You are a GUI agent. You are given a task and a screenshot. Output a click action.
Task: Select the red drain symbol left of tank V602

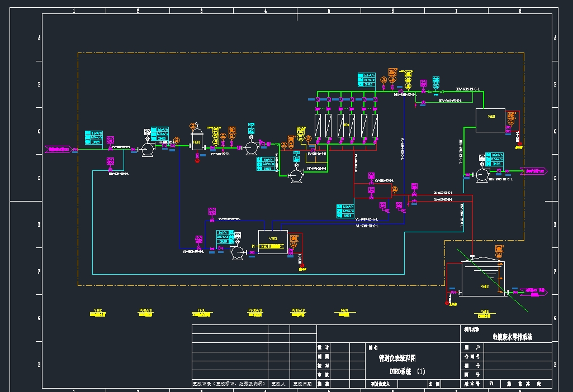pyautogui.click(x=447, y=303)
